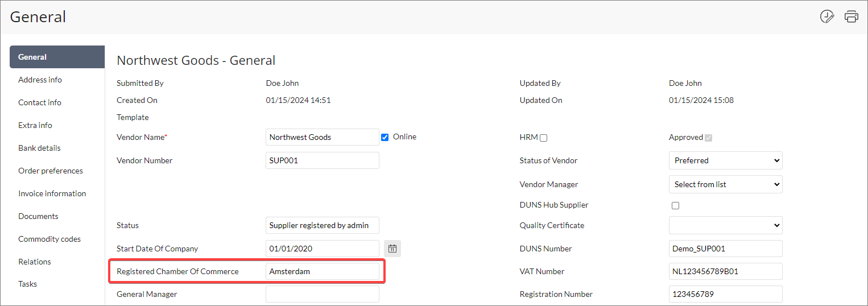
Task: Open the Status of Vendor dropdown
Action: pos(726,160)
